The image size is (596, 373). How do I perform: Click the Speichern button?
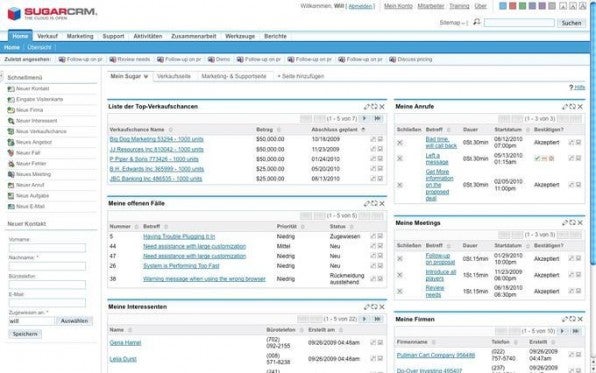coord(25,334)
